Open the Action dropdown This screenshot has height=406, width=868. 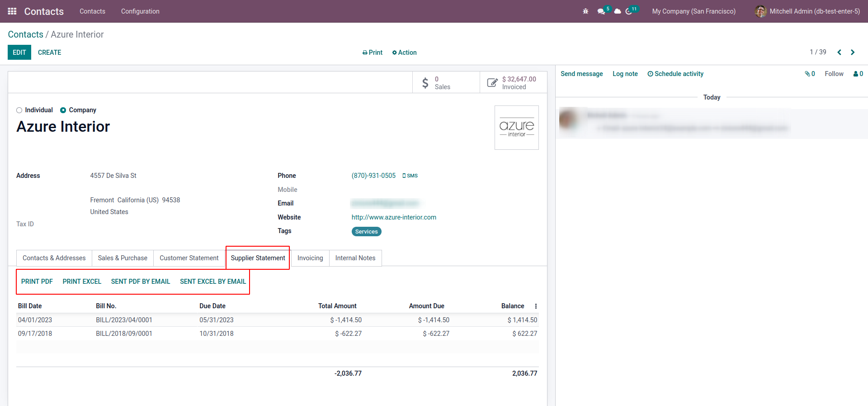404,53
